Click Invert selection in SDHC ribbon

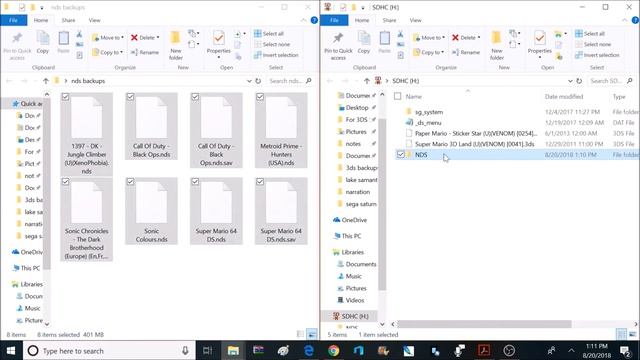(597, 55)
